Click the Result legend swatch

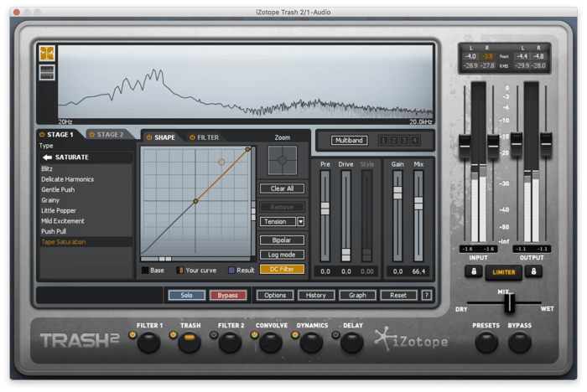click(231, 270)
